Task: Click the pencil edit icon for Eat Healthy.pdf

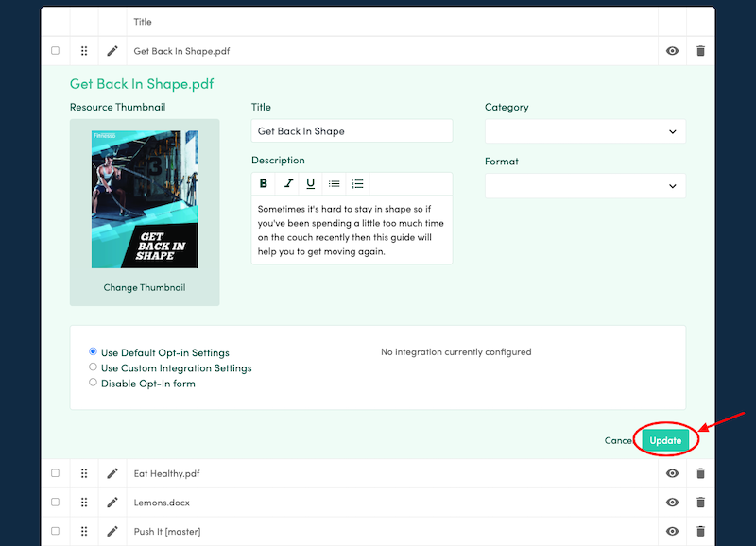Action: coord(112,473)
